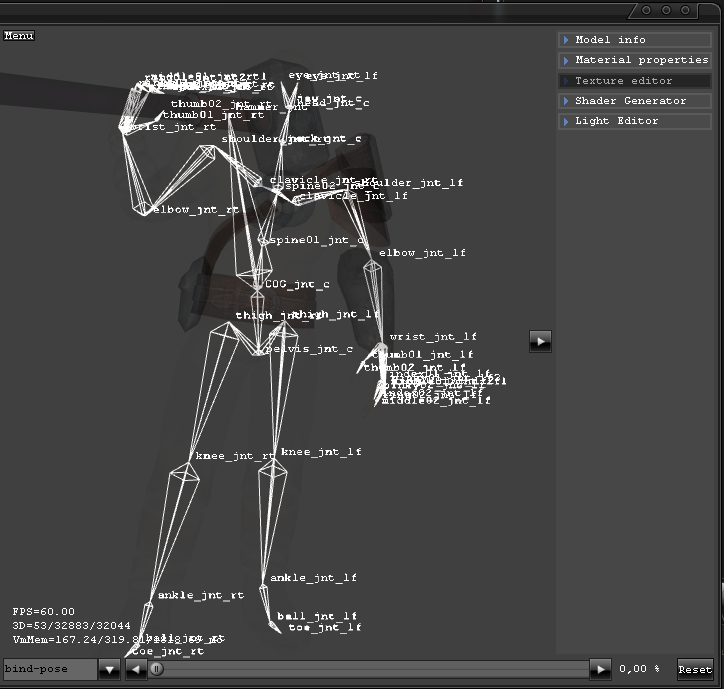The image size is (724, 689).
Task: Open the animation list with the down arrow
Action: [109, 670]
